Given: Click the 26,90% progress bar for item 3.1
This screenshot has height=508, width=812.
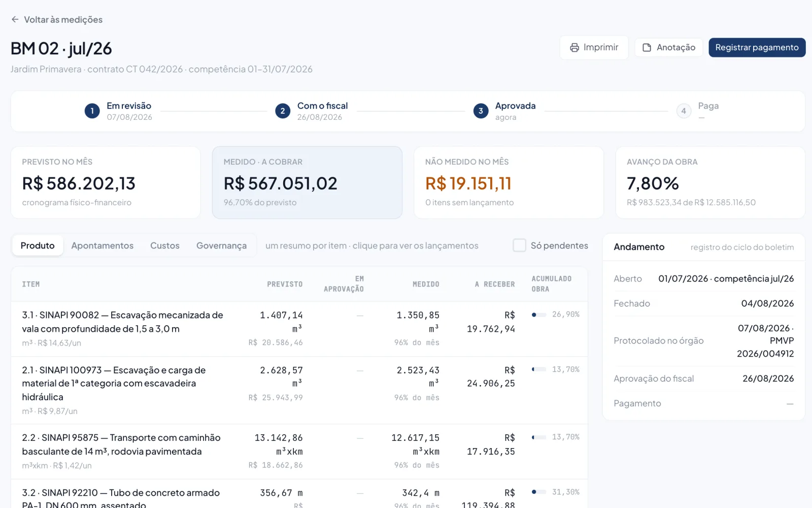Looking at the screenshot, I should [539, 314].
